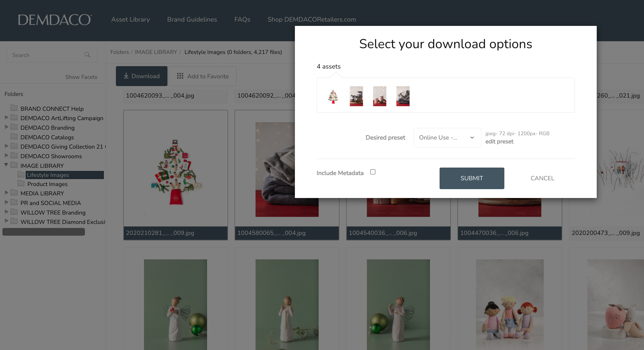Screen dimensions: 644x350
Task: Click the SUBMIT button
Action: click(x=472, y=178)
